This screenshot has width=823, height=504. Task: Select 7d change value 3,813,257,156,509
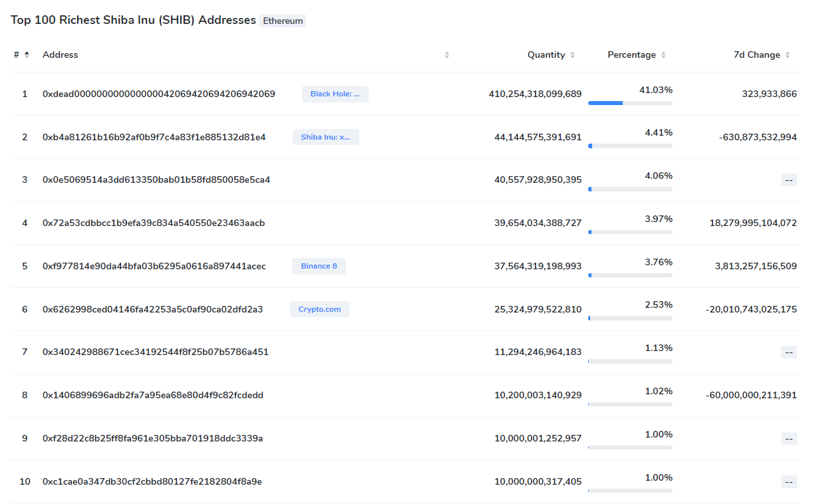tap(756, 266)
